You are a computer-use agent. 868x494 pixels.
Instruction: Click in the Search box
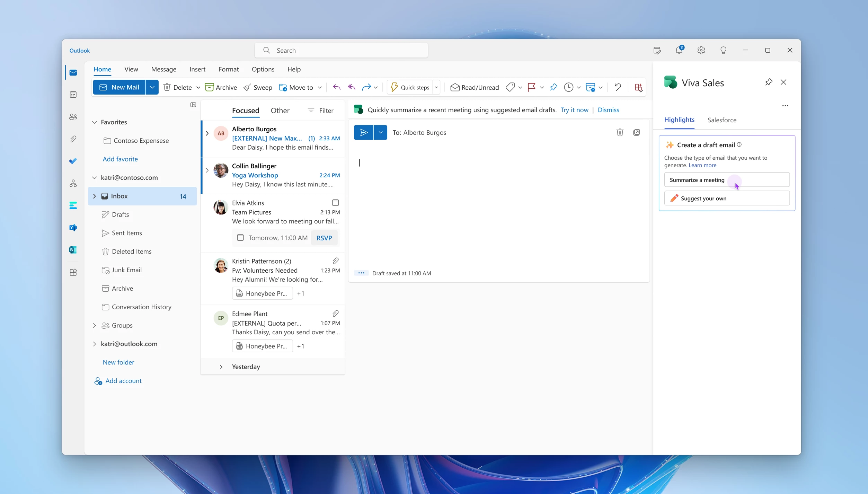pyautogui.click(x=341, y=50)
